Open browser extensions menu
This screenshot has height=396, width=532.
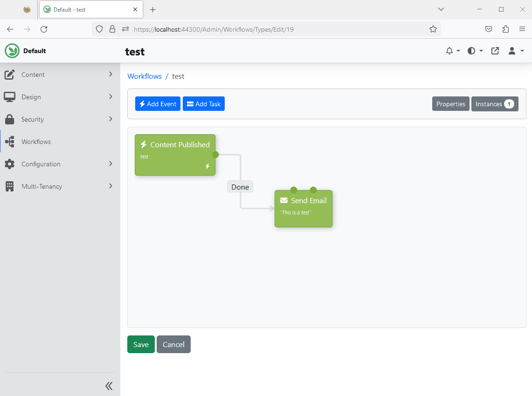[505, 29]
